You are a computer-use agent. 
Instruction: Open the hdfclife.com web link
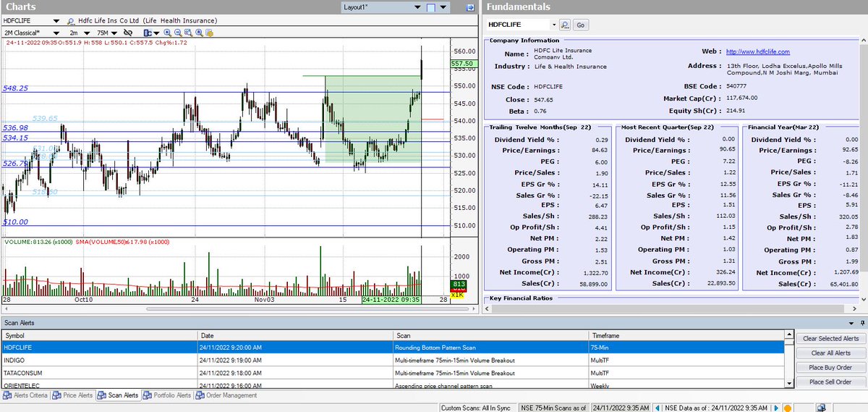(x=757, y=52)
